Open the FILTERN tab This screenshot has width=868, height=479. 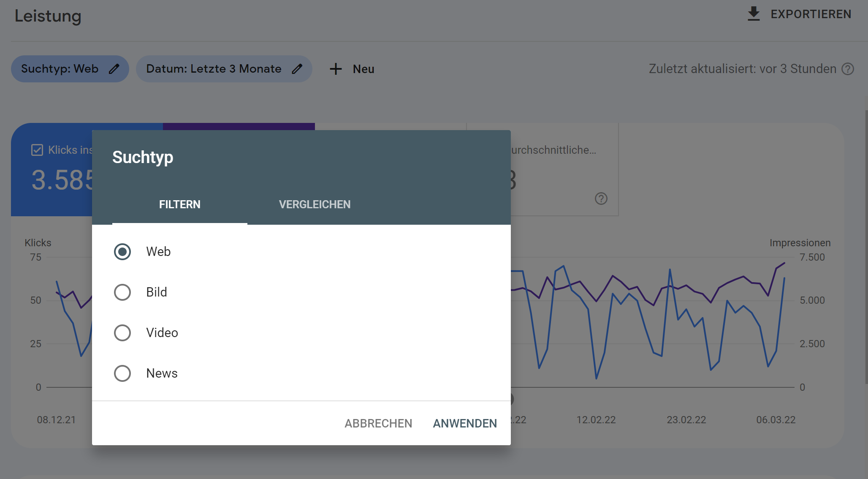180,204
